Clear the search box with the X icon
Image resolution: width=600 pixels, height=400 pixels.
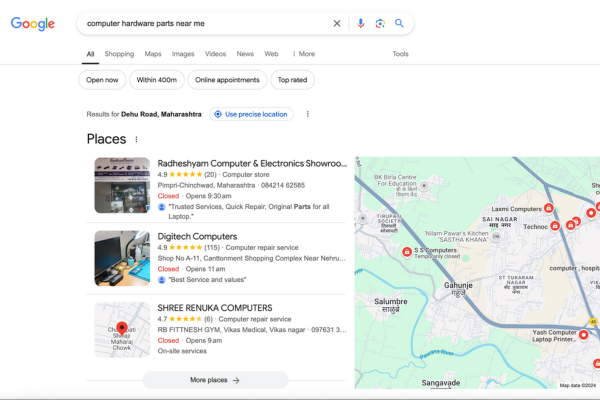[x=337, y=23]
